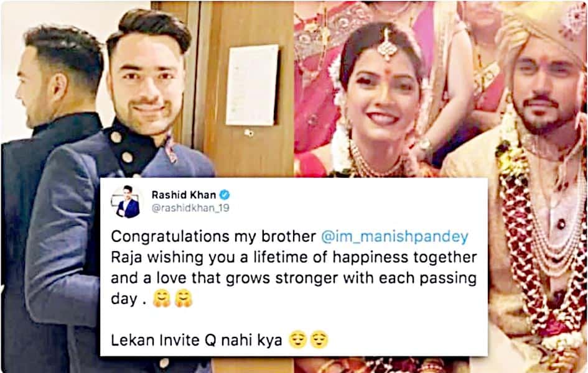Click the first relieved face emoji
The width and height of the screenshot is (588, 373).
tap(298, 339)
